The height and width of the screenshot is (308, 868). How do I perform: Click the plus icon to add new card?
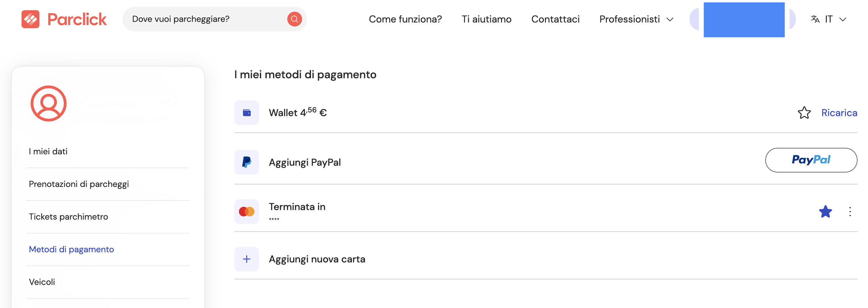tap(247, 259)
